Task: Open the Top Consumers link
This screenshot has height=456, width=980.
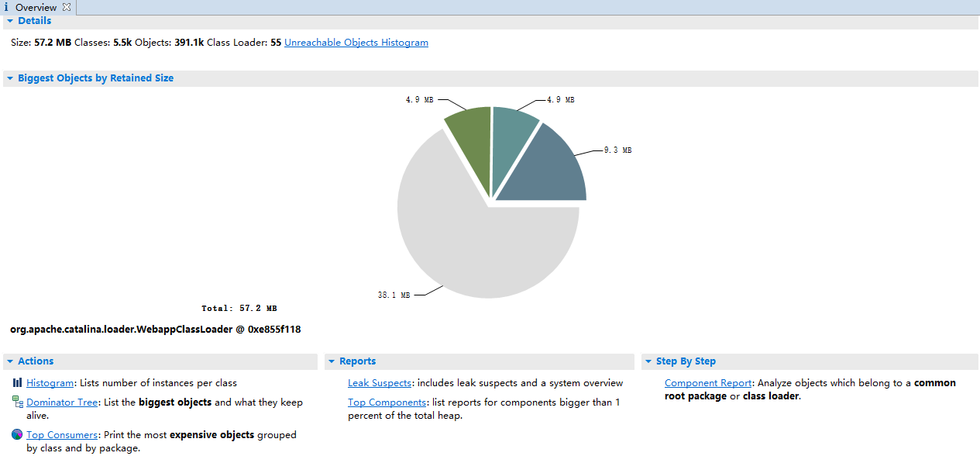Action: coord(62,435)
